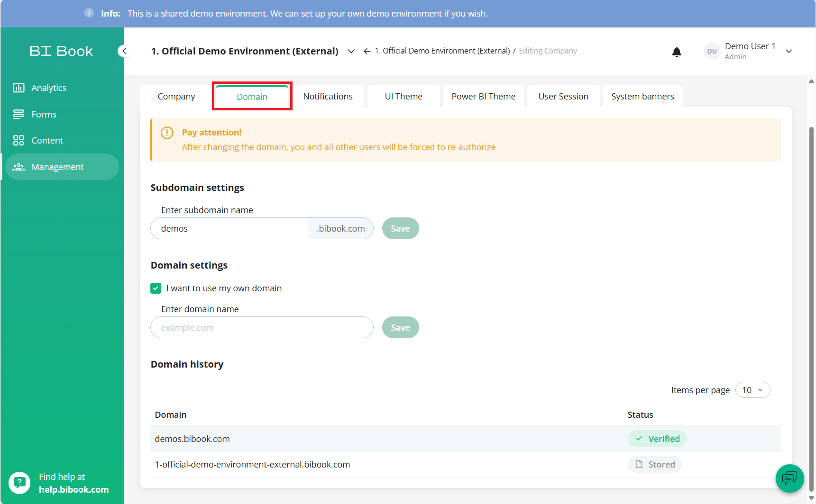The image size is (816, 504).
Task: Click the page vertical scrollbar
Action: click(x=811, y=310)
